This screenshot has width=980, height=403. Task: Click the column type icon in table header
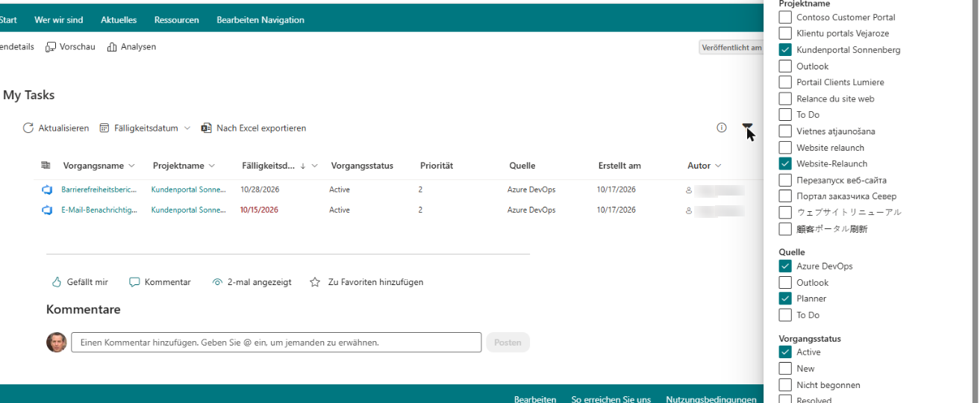(46, 166)
